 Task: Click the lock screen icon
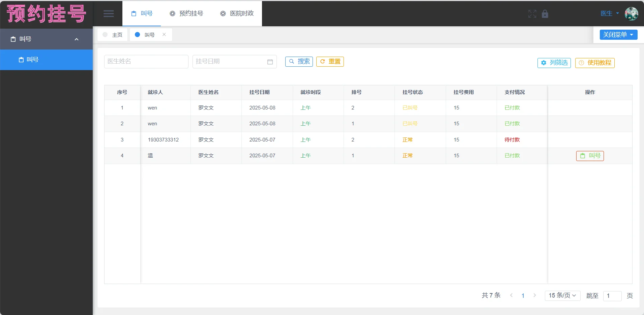click(545, 14)
